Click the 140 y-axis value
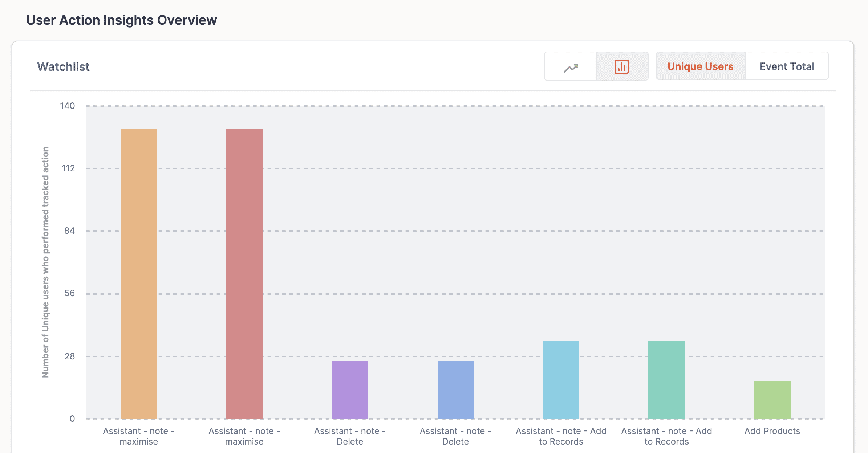The image size is (868, 453). click(67, 106)
